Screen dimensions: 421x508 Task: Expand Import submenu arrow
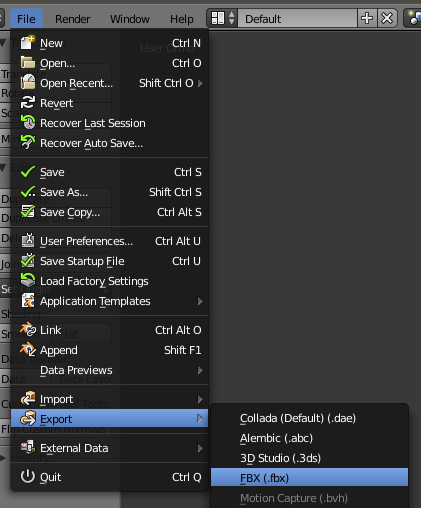[x=200, y=399]
